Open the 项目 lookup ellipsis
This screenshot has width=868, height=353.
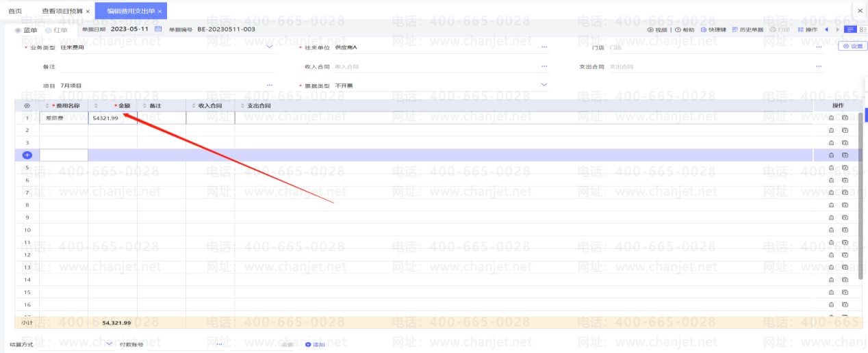coord(270,86)
